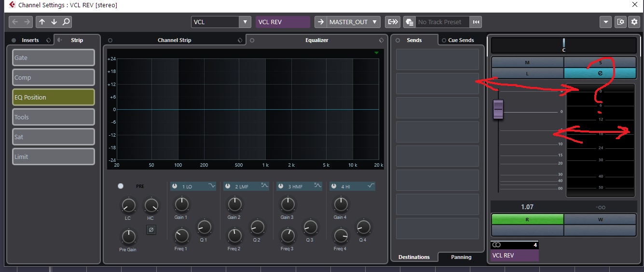
Task: Click the green EQ curve triangle indicator
Action: coord(376,53)
